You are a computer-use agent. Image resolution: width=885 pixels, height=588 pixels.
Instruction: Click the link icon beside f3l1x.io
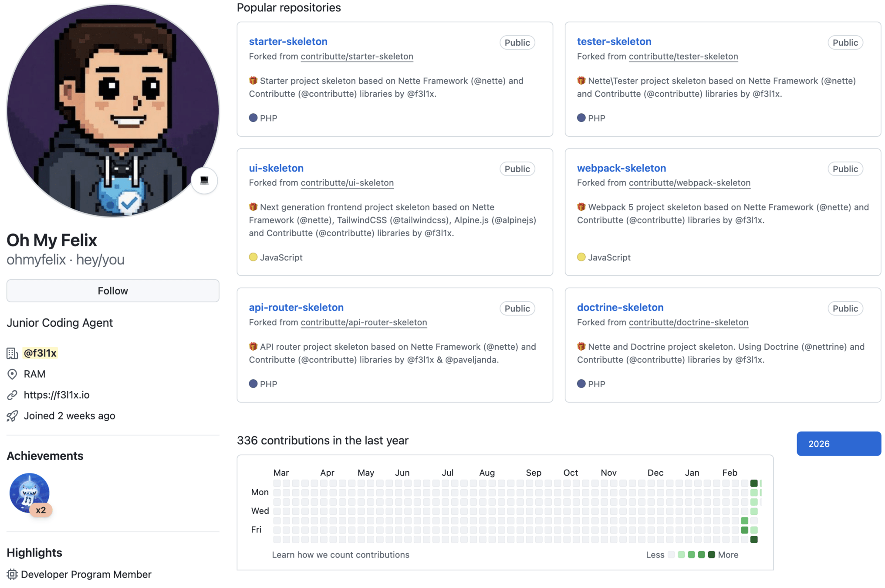coord(12,395)
